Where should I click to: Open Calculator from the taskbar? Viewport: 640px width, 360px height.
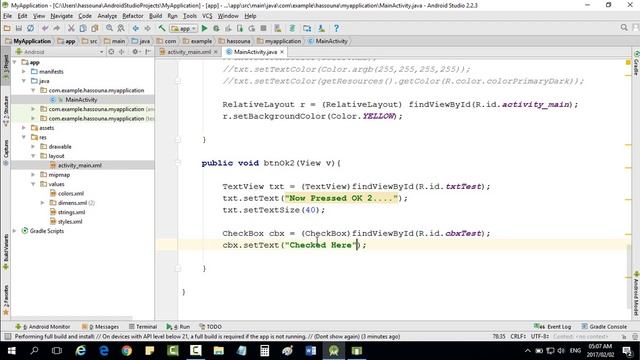coord(264,351)
